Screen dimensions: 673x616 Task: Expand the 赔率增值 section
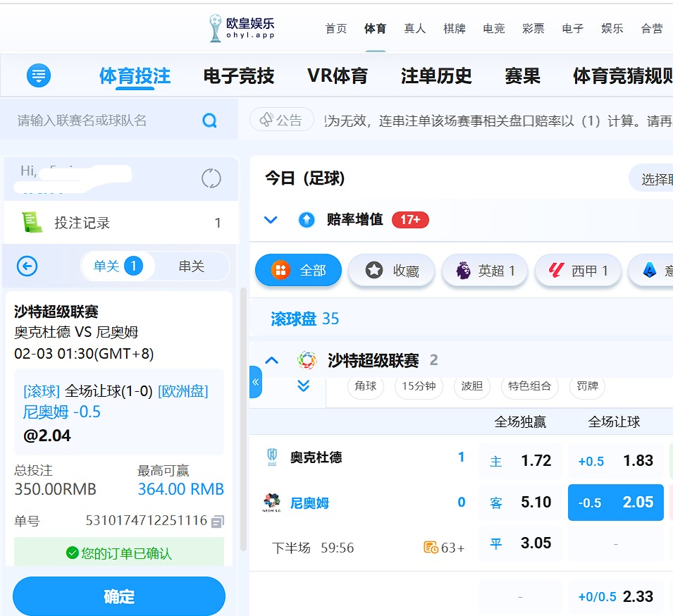click(x=271, y=220)
